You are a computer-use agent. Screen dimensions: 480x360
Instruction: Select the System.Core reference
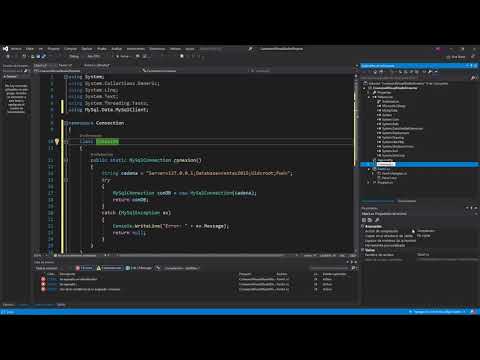click(x=390, y=120)
